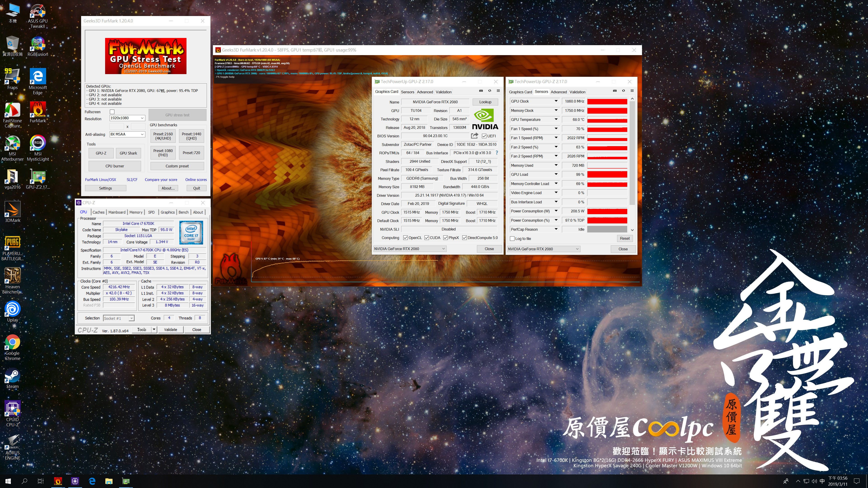This screenshot has height=488, width=868.
Task: Toggle the OpenCL computing checkbox
Action: 405,238
